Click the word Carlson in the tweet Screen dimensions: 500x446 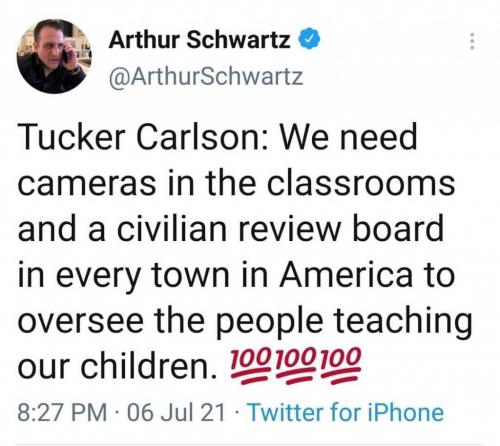(x=201, y=137)
